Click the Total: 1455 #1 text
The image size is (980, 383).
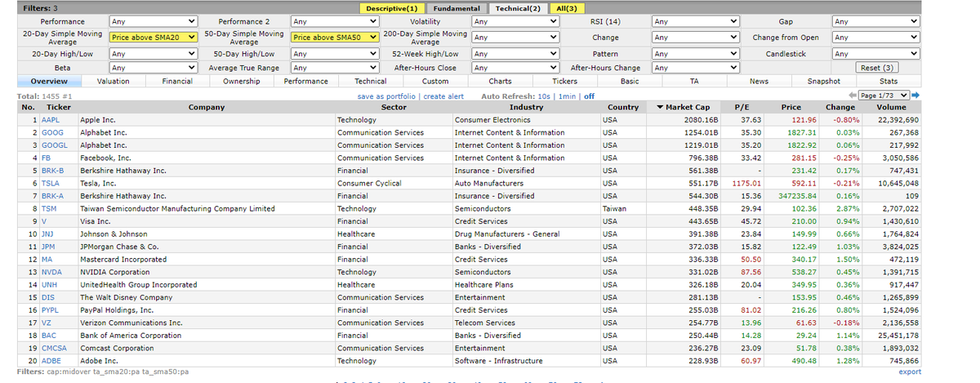tap(46, 96)
